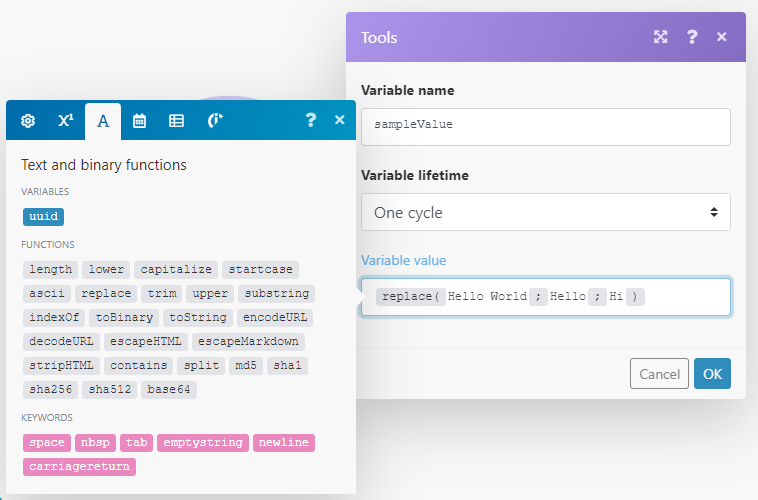Insert the lower function

point(106,270)
